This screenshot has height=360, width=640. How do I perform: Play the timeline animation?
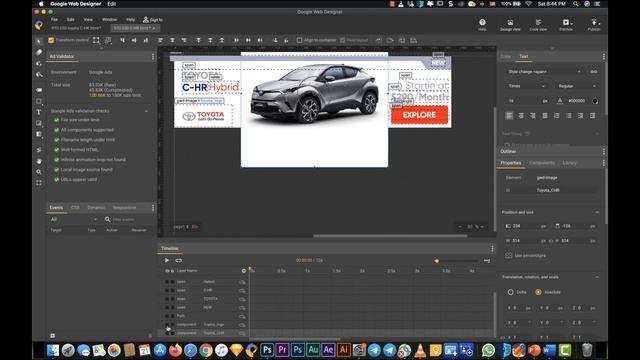click(167, 260)
